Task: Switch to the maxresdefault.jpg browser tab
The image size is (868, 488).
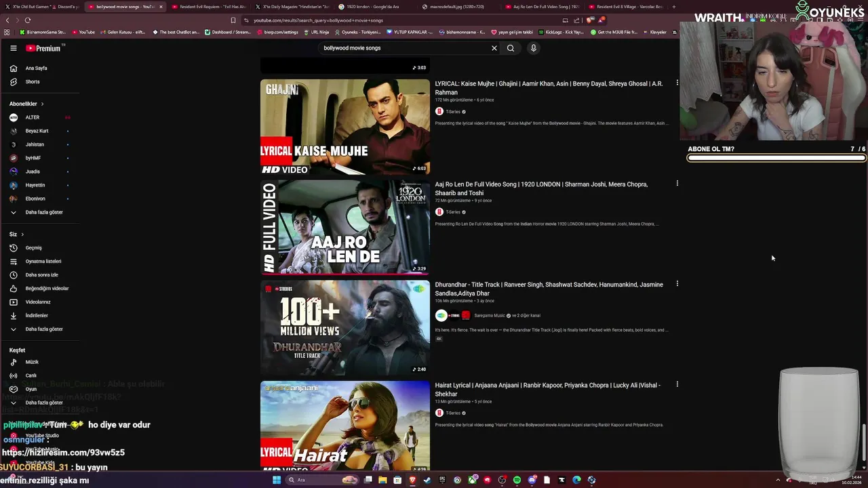Action: point(456,7)
